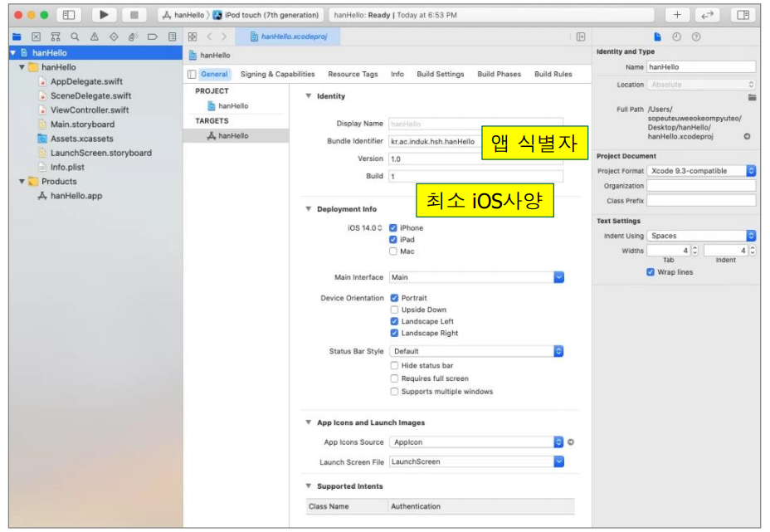The width and height of the screenshot is (770, 532).
Task: Reveal full path in Finder arrow
Action: pyautogui.click(x=747, y=136)
